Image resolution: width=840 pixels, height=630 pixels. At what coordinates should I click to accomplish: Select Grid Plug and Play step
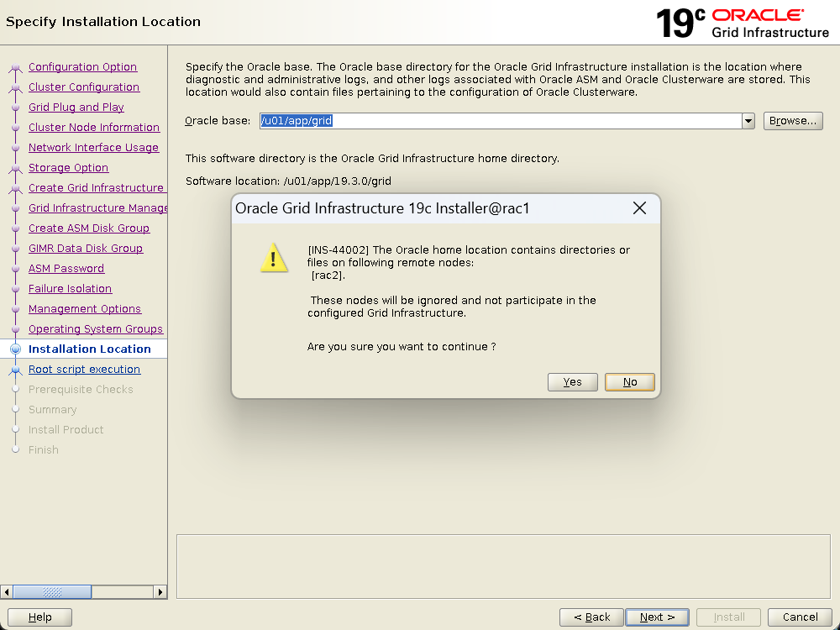tap(76, 108)
